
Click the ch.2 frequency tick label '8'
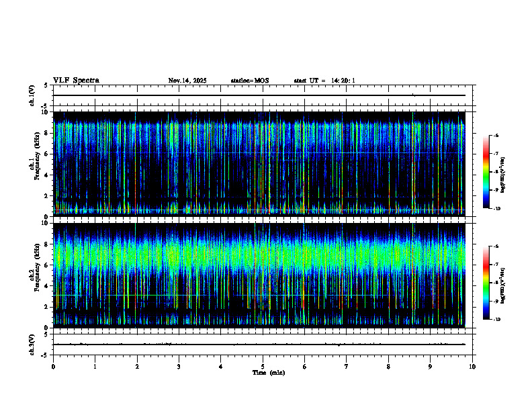[47, 244]
